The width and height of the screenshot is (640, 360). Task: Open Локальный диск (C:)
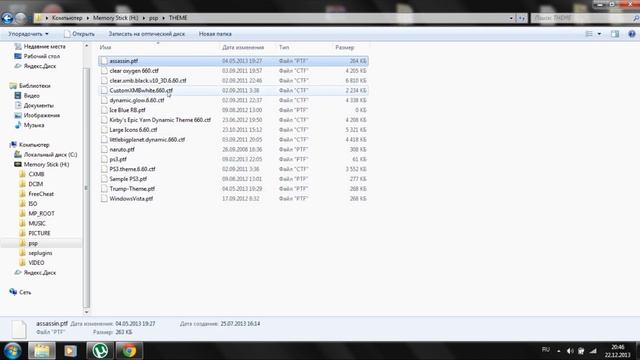pyautogui.click(x=46, y=155)
